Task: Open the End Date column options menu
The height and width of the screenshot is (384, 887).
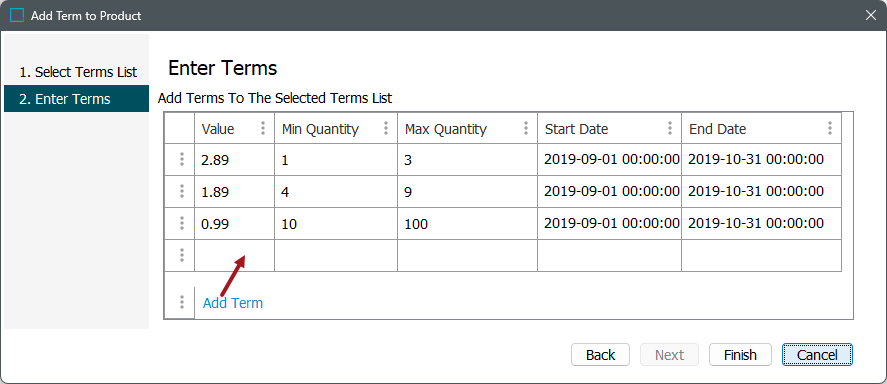Action: tap(829, 128)
